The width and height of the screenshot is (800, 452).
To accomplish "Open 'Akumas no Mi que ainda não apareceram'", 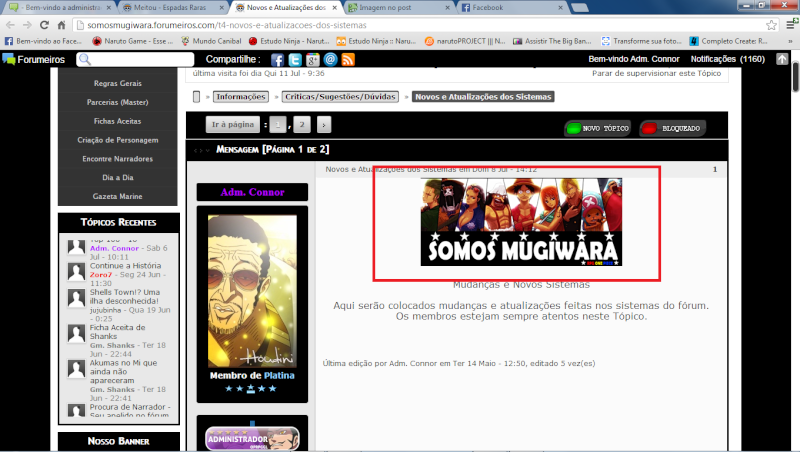I will [123, 371].
